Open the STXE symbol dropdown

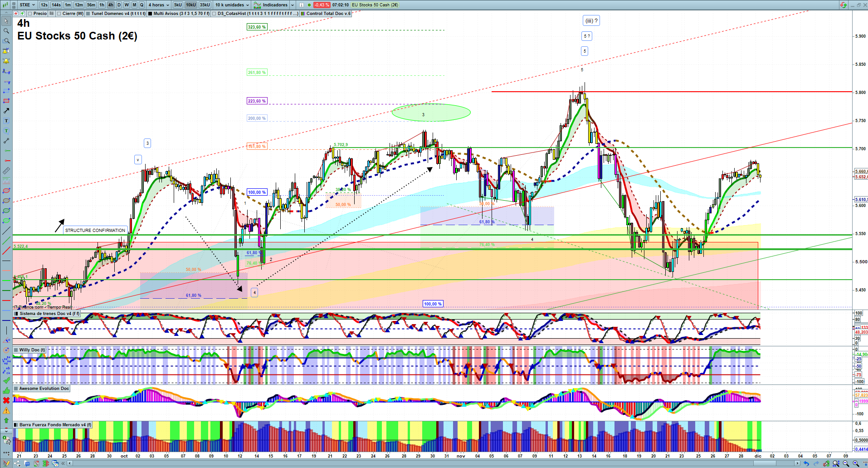pos(27,5)
